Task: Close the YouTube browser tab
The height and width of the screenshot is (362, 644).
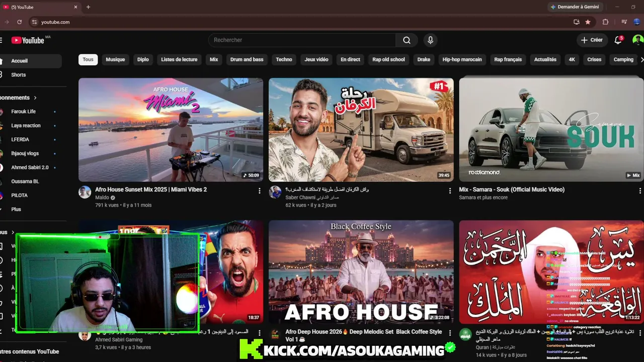Action: pyautogui.click(x=76, y=7)
